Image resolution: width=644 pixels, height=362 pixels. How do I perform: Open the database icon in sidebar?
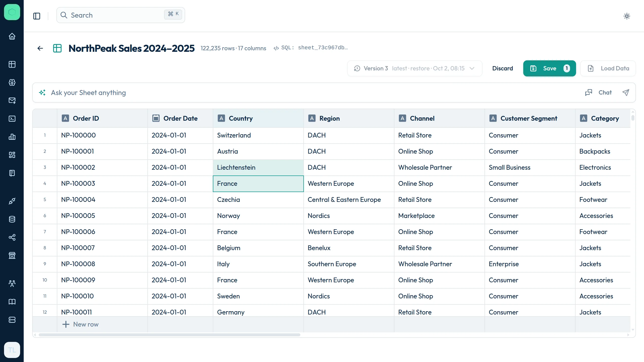point(12,219)
